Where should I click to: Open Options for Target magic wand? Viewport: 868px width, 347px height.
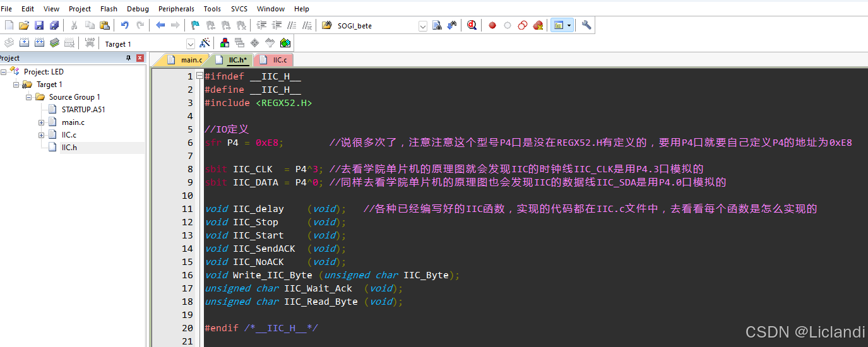205,43
